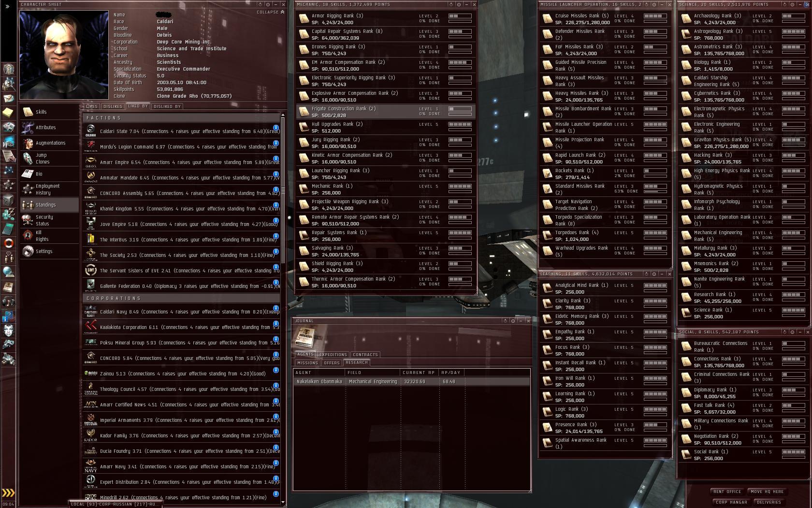Open the Attributes section of character sheet
The width and height of the screenshot is (812, 508).
49,127
